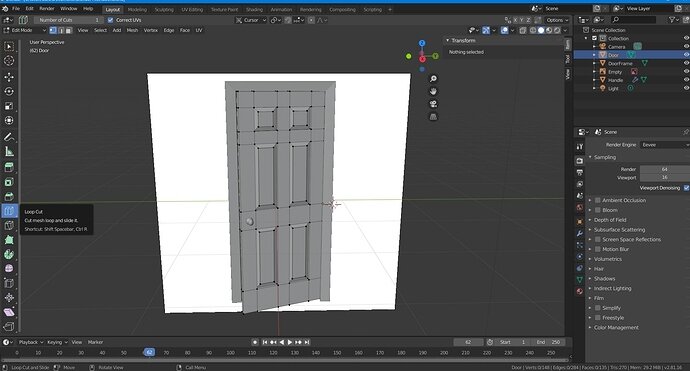Collapse the Sampling panel
690x371 pixels.
click(605, 157)
